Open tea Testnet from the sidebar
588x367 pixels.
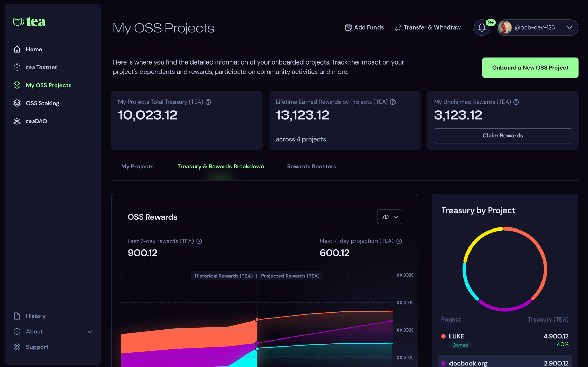[x=17, y=67]
